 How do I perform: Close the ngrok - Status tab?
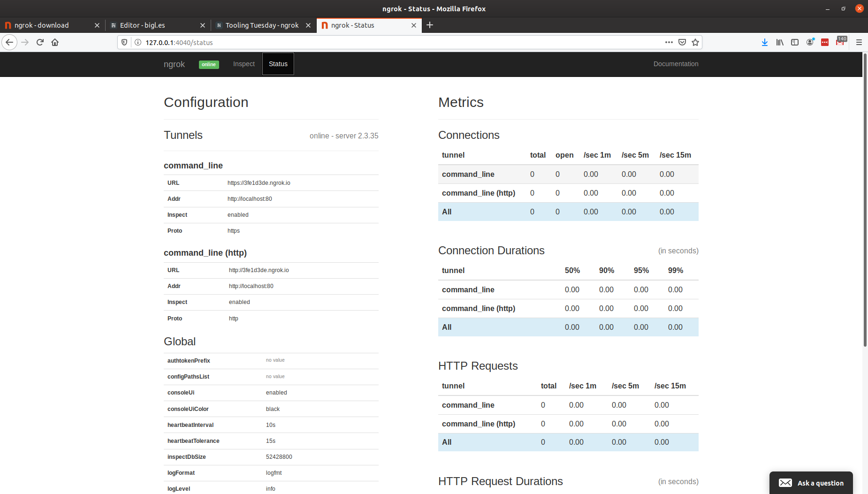(x=414, y=25)
